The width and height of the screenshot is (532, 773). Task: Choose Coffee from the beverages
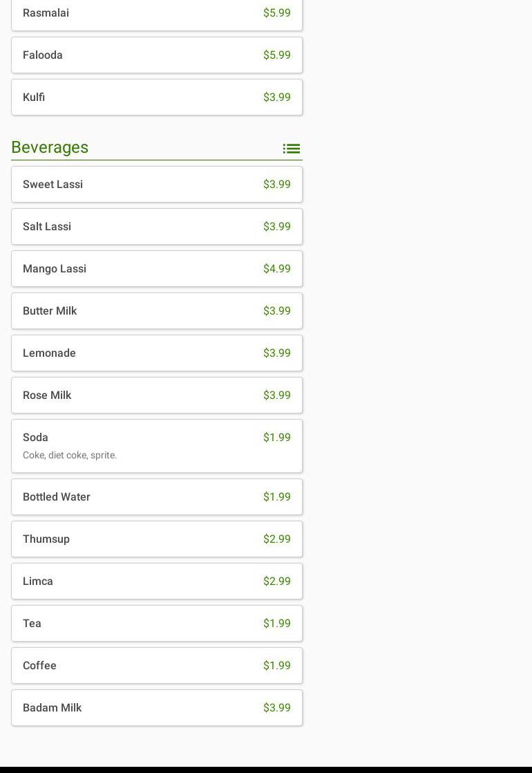pyautogui.click(x=157, y=666)
